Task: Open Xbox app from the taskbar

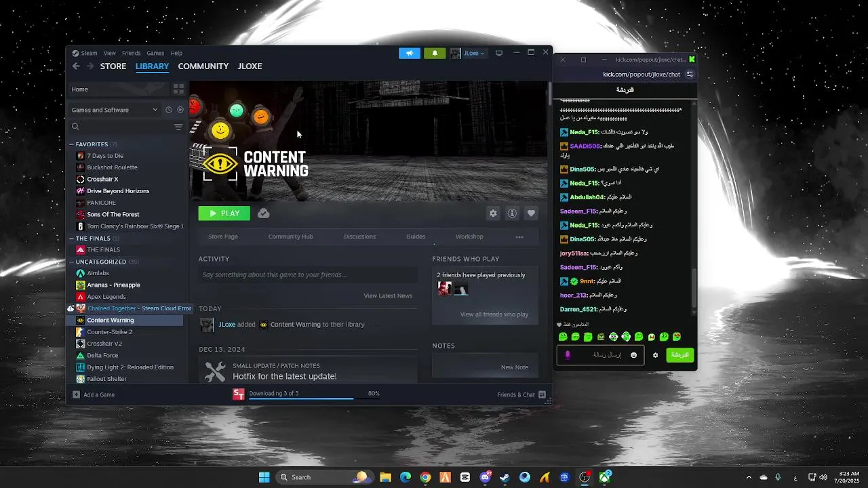Action: [x=604, y=477]
